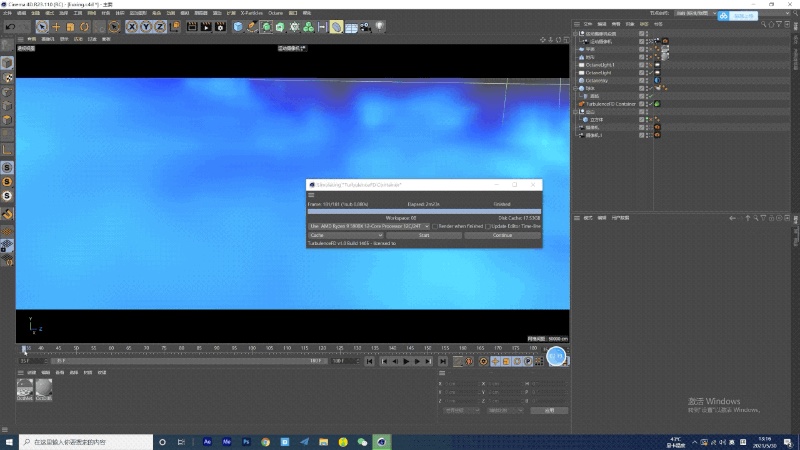Click Render to Picture Viewer icon
Screen dimensions: 800x450
click(206, 27)
